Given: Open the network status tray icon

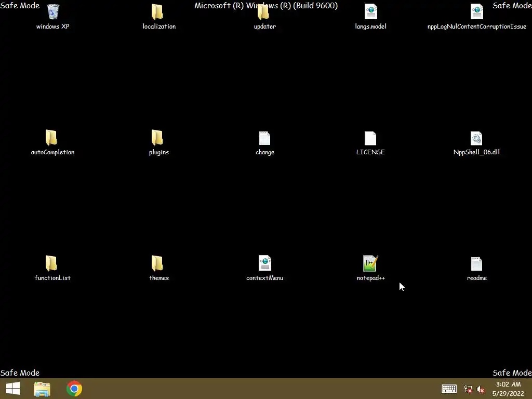Looking at the screenshot, I should coord(468,389).
